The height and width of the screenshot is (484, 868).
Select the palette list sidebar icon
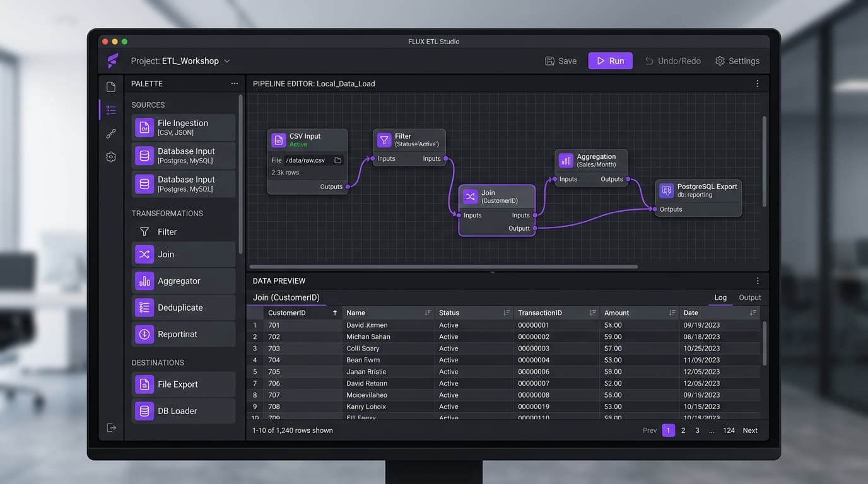pyautogui.click(x=111, y=110)
